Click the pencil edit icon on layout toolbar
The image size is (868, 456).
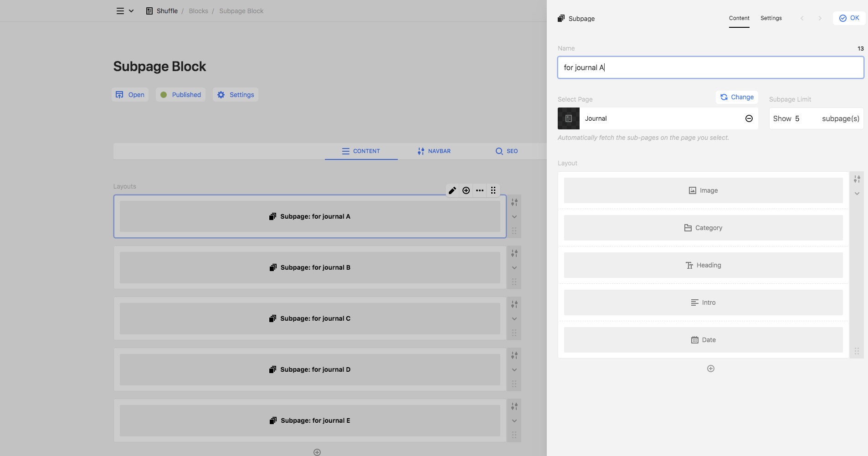[x=452, y=190]
